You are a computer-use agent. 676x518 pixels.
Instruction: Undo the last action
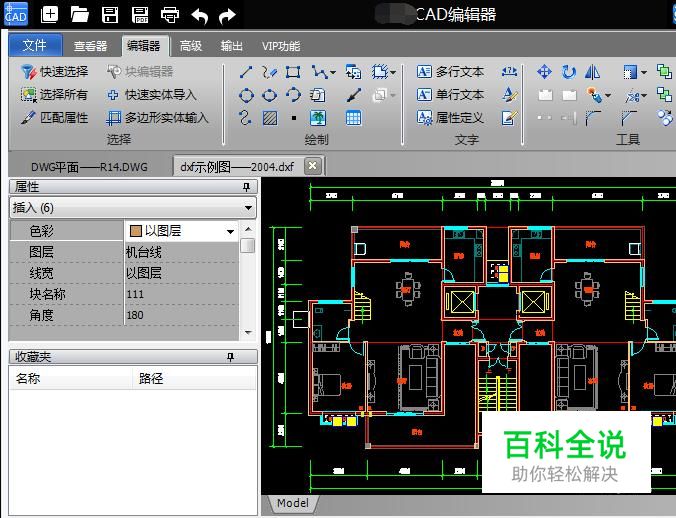pyautogui.click(x=199, y=15)
